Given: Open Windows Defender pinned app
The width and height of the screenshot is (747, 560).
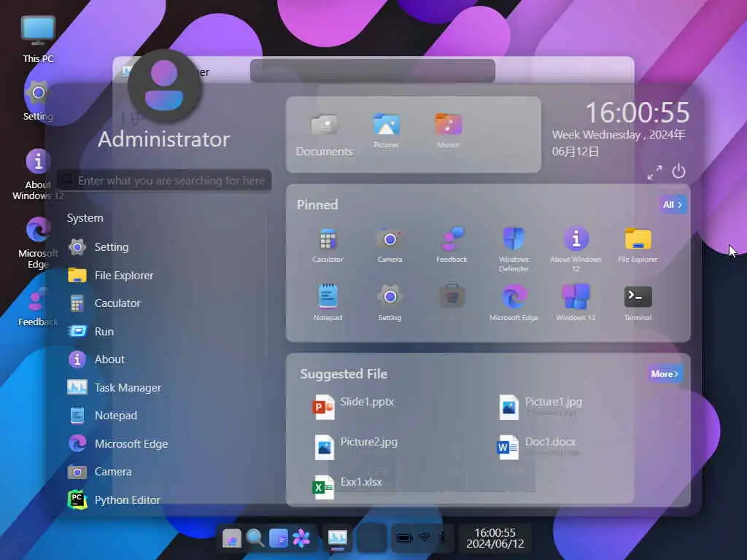Looking at the screenshot, I should tap(514, 249).
